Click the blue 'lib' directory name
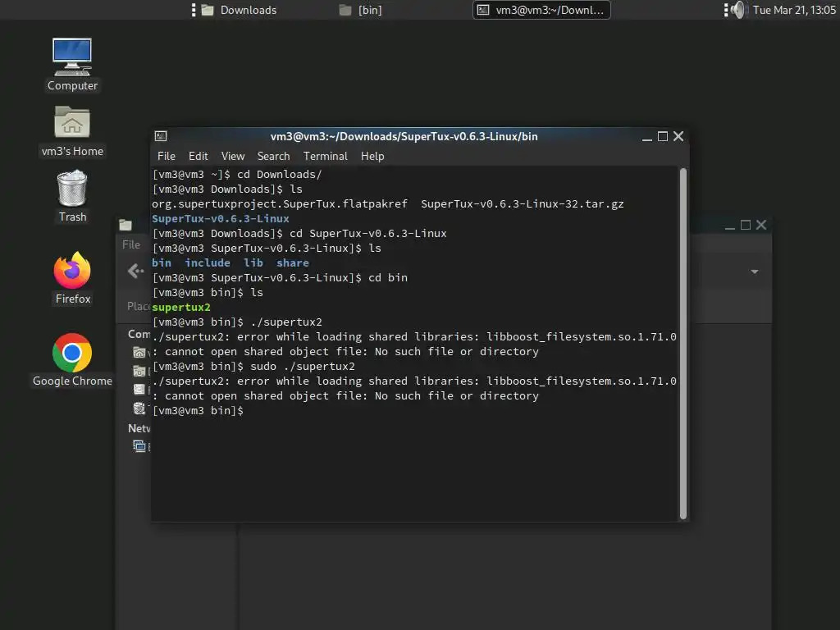Viewport: 840px width, 630px height. point(253,263)
